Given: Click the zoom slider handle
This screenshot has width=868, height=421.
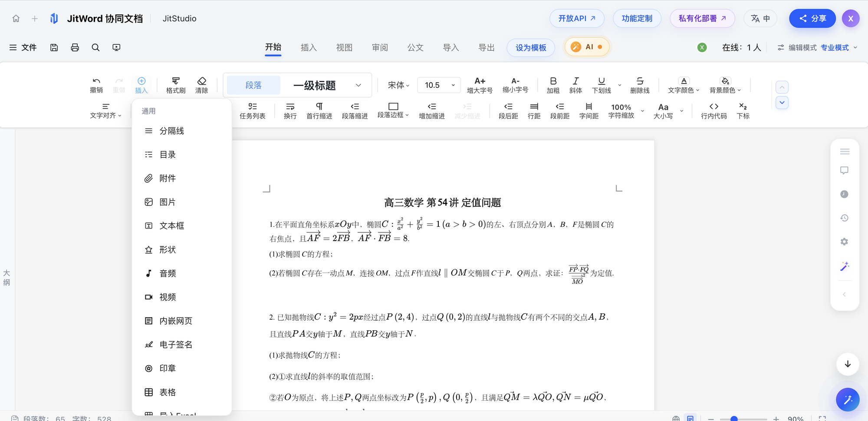Looking at the screenshot, I should click(734, 419).
